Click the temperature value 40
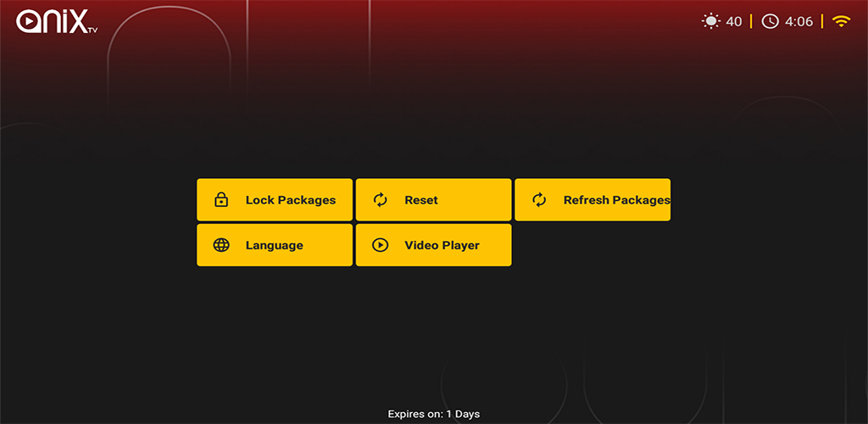Screen dimensions: 868x424 click(x=733, y=21)
